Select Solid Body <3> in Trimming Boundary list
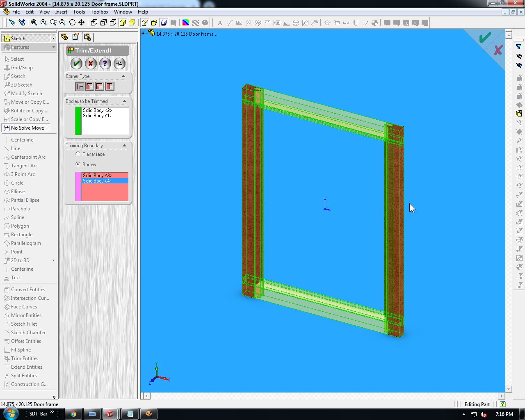This screenshot has width=525, height=420. pos(97,176)
